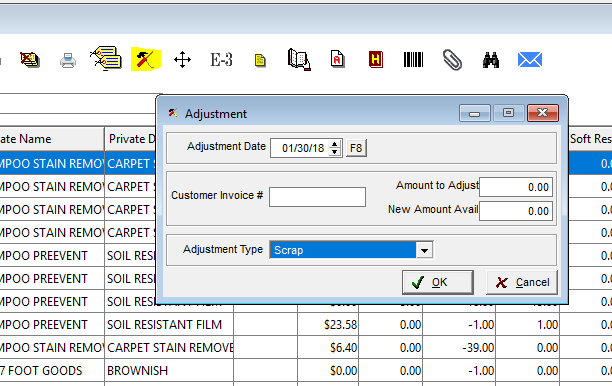
Task: Click the $23.58 price cell
Action: point(328,324)
